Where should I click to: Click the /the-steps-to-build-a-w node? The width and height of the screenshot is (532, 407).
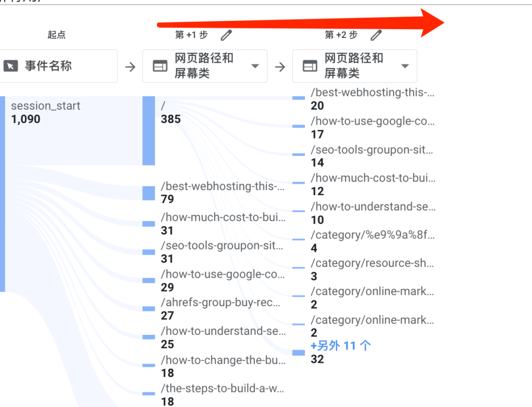point(149,394)
